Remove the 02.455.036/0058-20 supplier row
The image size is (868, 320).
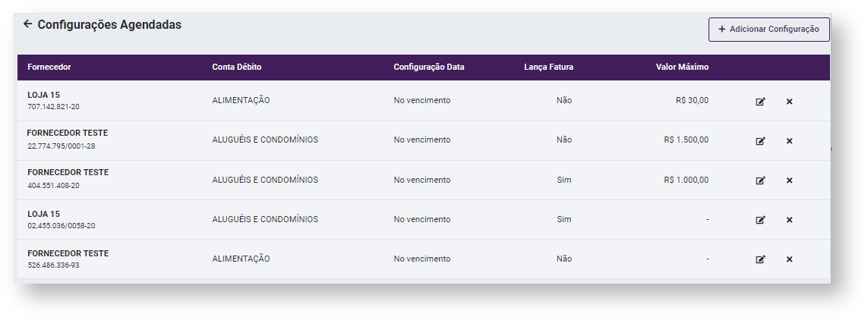789,220
